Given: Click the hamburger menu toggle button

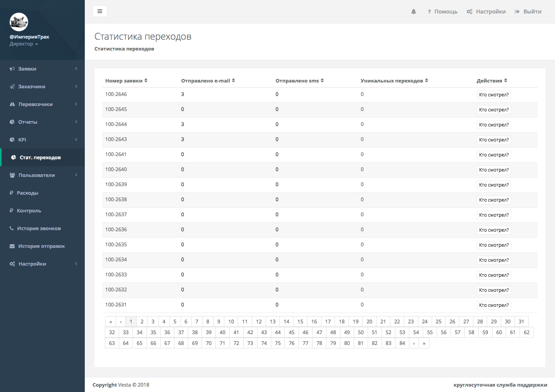Looking at the screenshot, I should 100,11.
